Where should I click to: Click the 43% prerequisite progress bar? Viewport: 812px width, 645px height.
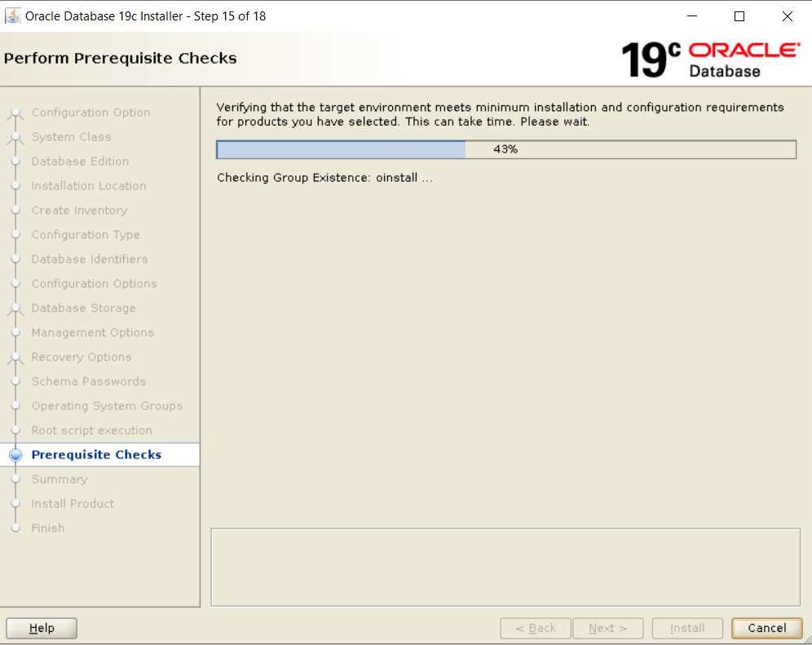pos(505,150)
